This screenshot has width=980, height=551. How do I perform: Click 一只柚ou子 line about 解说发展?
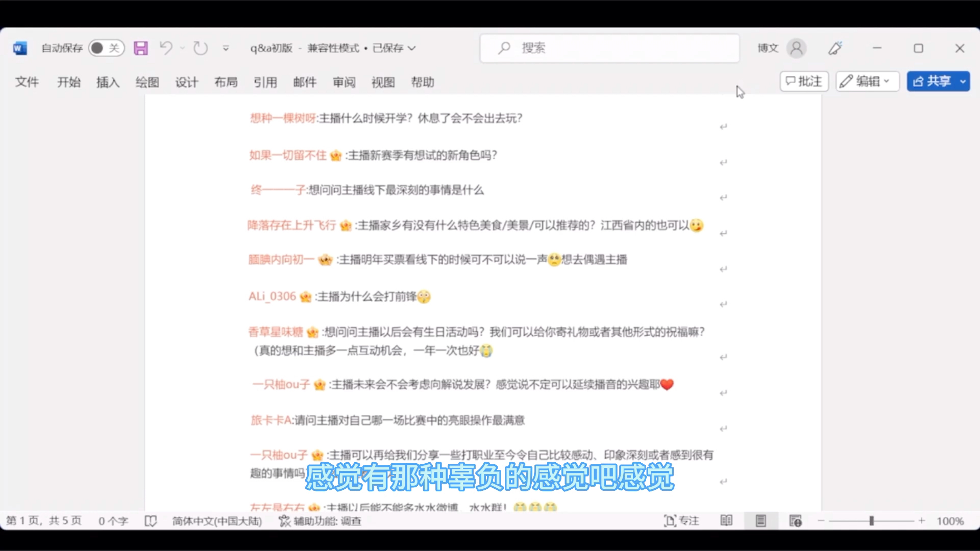click(x=463, y=384)
